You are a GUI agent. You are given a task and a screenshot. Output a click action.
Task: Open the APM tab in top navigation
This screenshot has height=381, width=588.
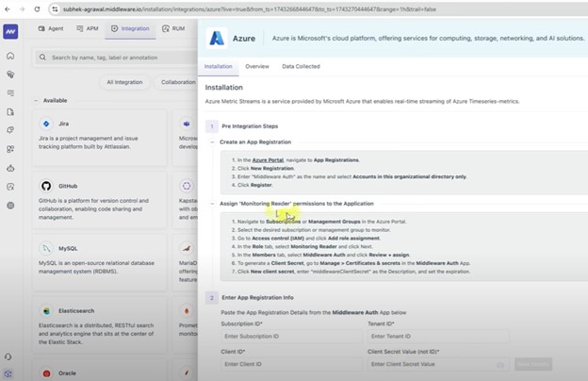pyautogui.click(x=88, y=28)
